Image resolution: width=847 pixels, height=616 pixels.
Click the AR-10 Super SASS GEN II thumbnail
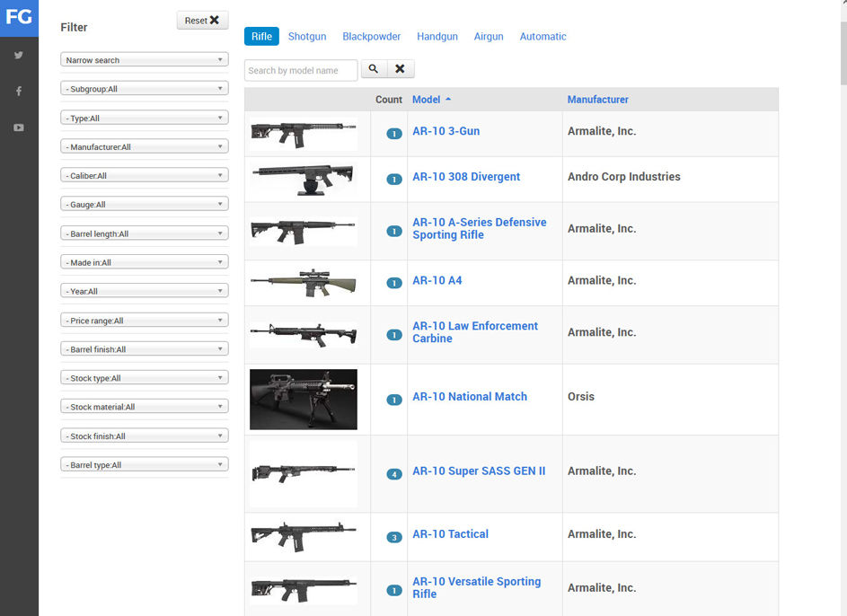click(304, 473)
